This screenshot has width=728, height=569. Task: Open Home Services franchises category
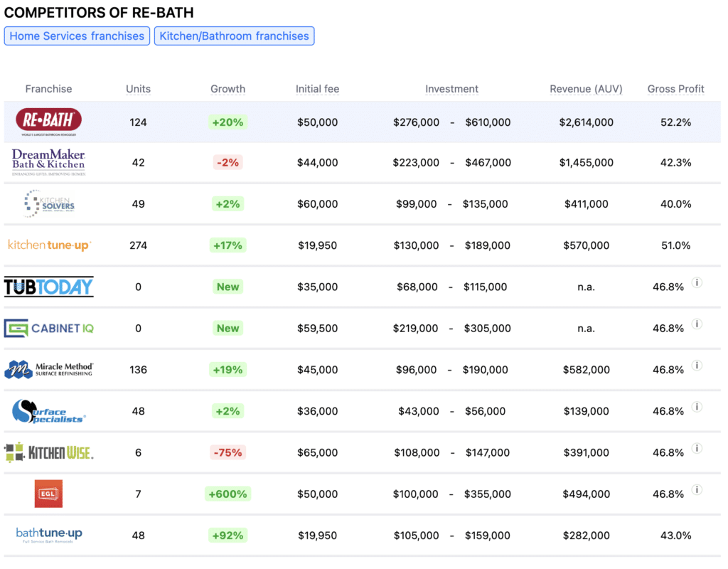pyautogui.click(x=77, y=36)
